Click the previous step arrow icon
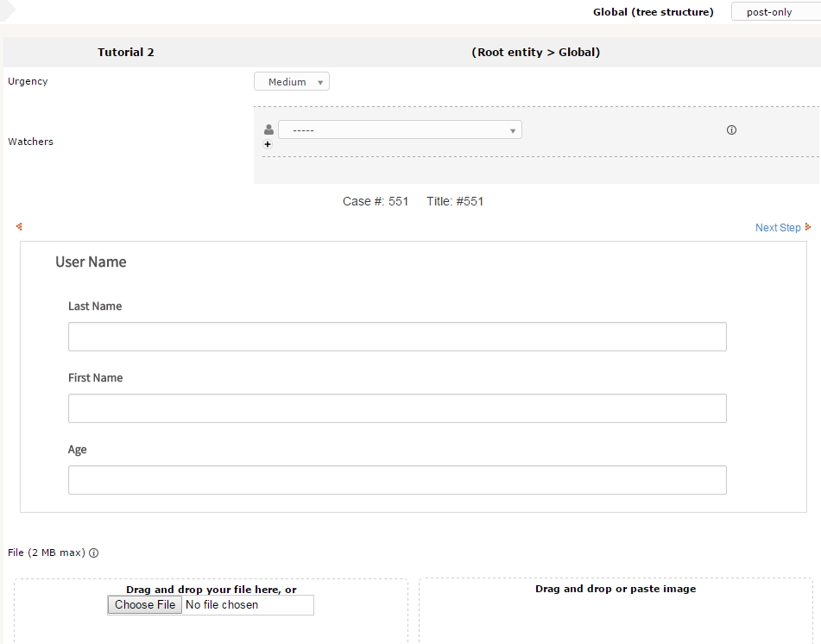This screenshot has height=644, width=821. pos(19,227)
